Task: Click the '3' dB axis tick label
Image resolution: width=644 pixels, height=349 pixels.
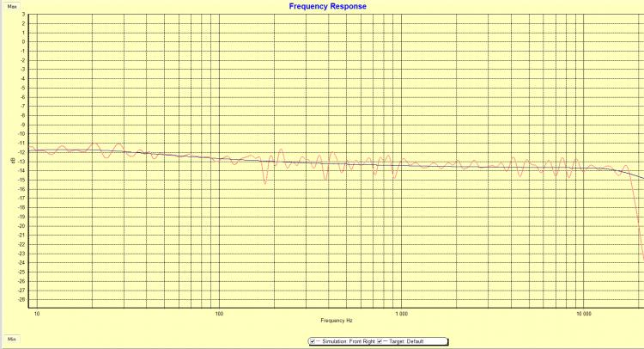Action: click(x=24, y=15)
